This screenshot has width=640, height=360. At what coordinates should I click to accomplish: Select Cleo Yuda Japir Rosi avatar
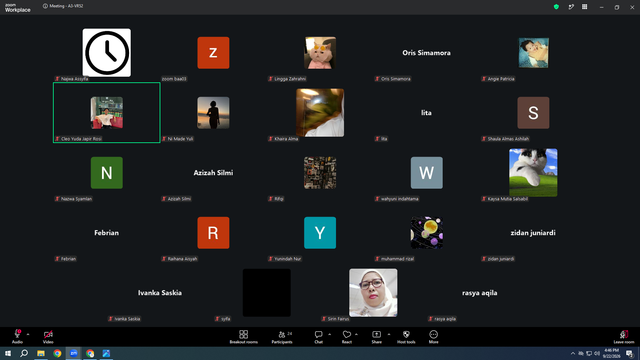click(x=107, y=113)
